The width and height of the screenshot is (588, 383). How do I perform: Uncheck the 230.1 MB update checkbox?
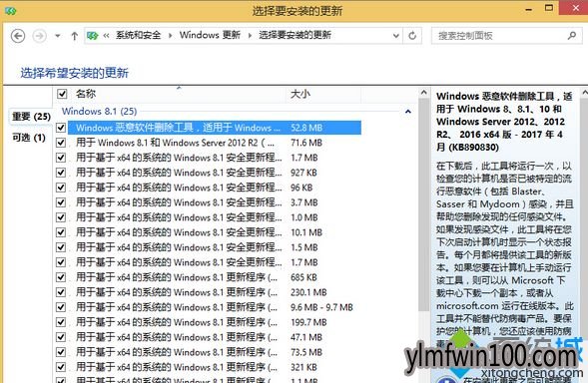(x=61, y=292)
